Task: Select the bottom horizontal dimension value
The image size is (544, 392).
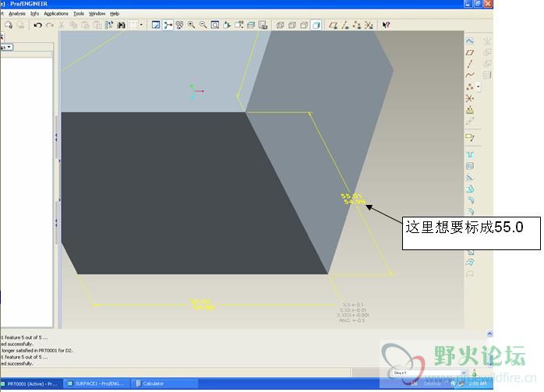Action: [203, 304]
